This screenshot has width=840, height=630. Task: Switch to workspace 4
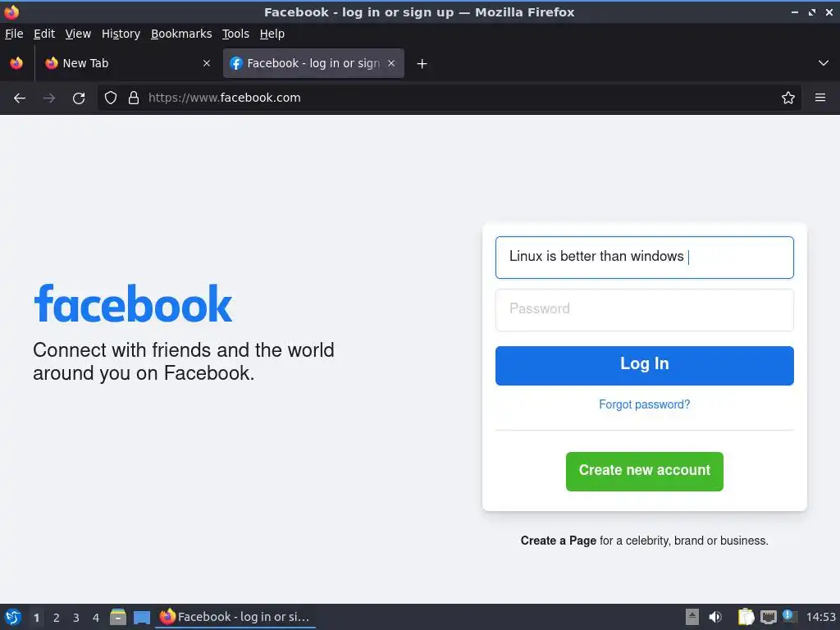[x=96, y=618]
